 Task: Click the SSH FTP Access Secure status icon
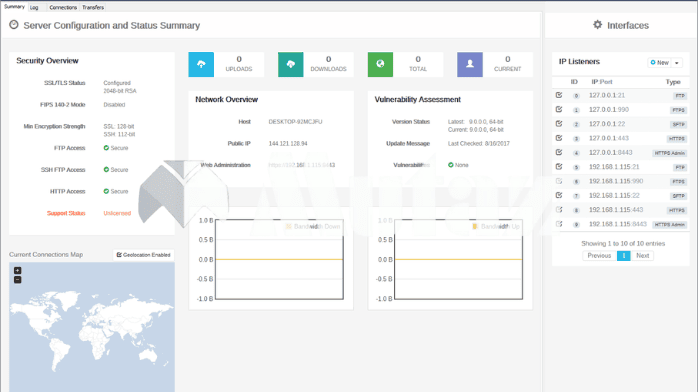106,170
